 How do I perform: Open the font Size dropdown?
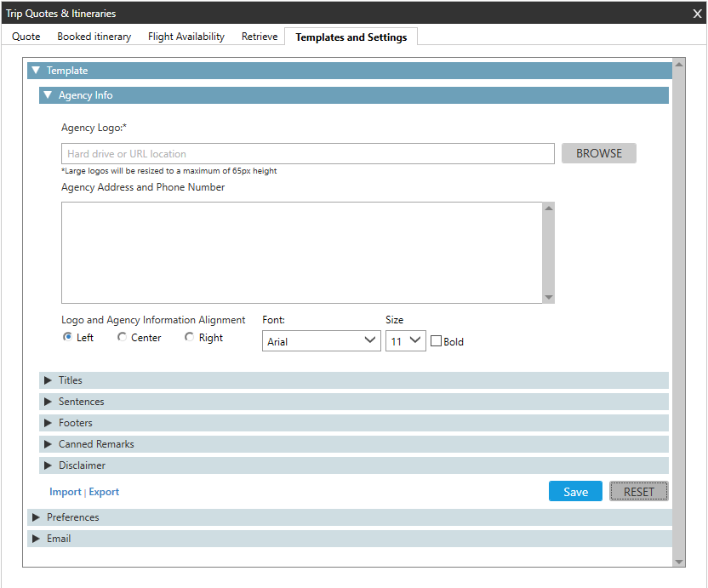pos(406,341)
